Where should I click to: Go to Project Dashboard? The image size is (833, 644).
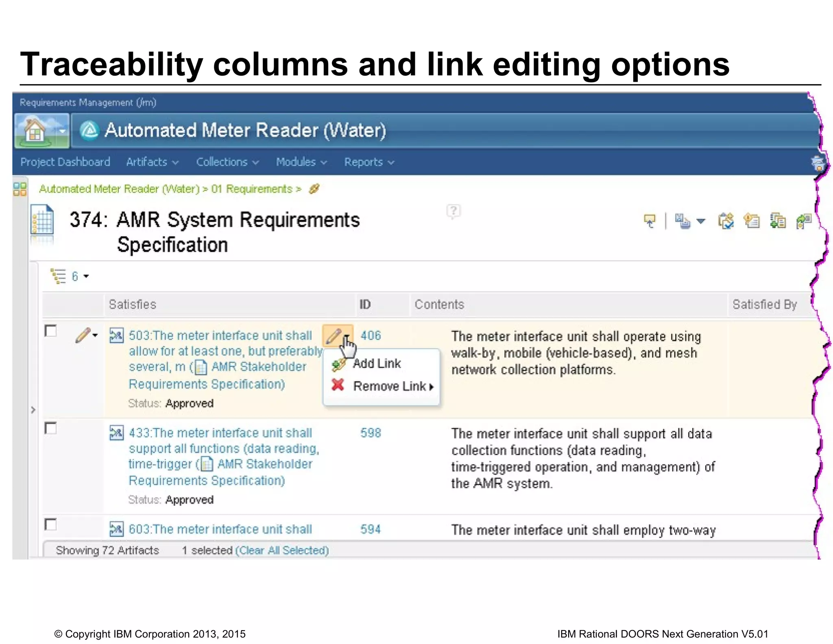[x=65, y=162]
